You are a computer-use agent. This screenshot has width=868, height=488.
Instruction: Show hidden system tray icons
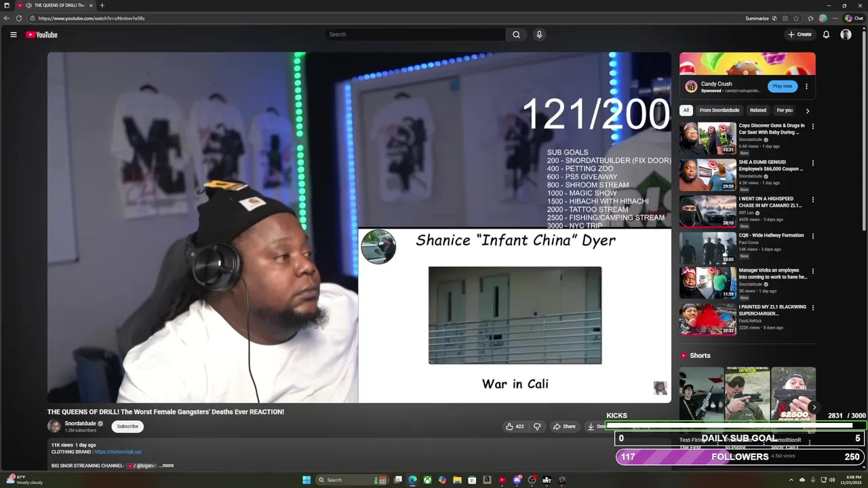[791, 480]
